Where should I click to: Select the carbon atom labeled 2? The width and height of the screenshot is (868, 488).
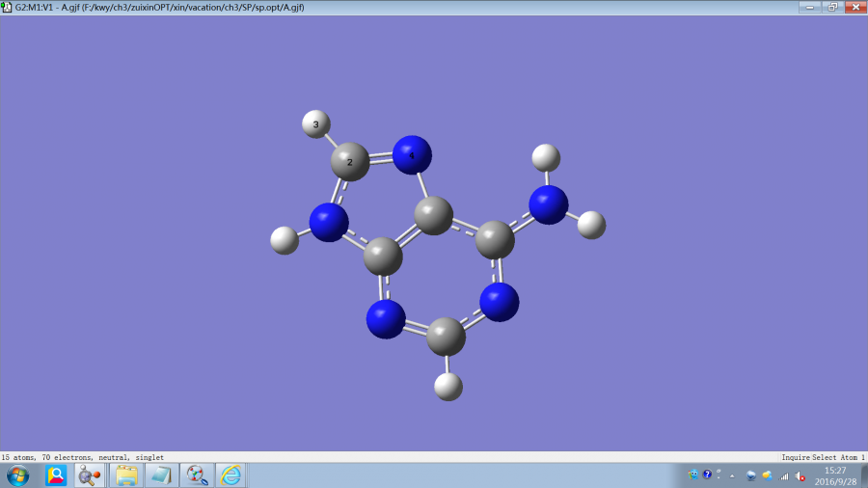[x=350, y=162]
